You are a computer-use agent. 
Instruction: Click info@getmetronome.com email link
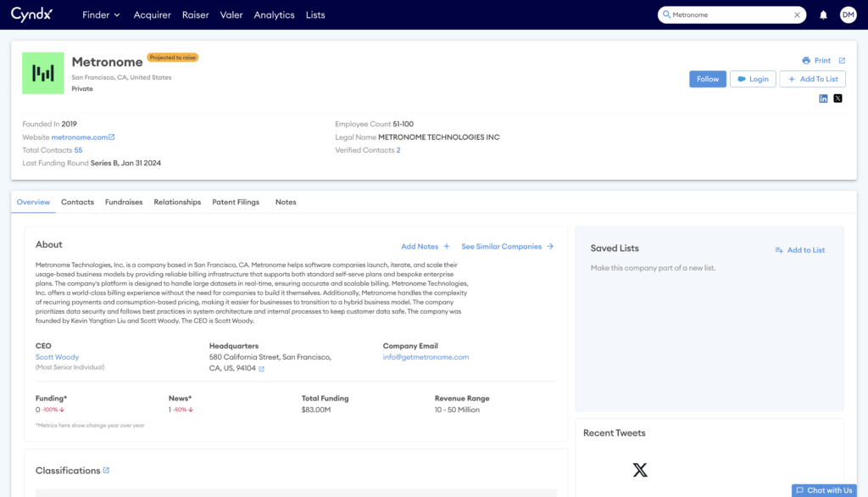tap(426, 357)
